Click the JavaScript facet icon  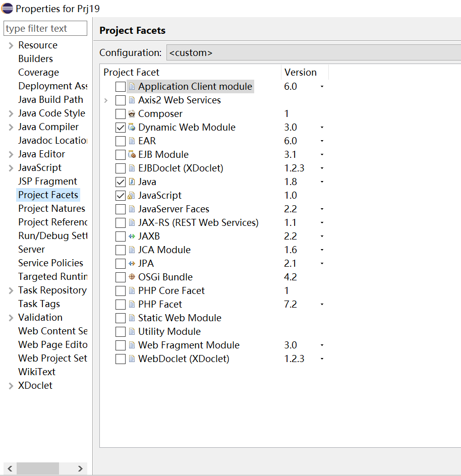point(132,195)
